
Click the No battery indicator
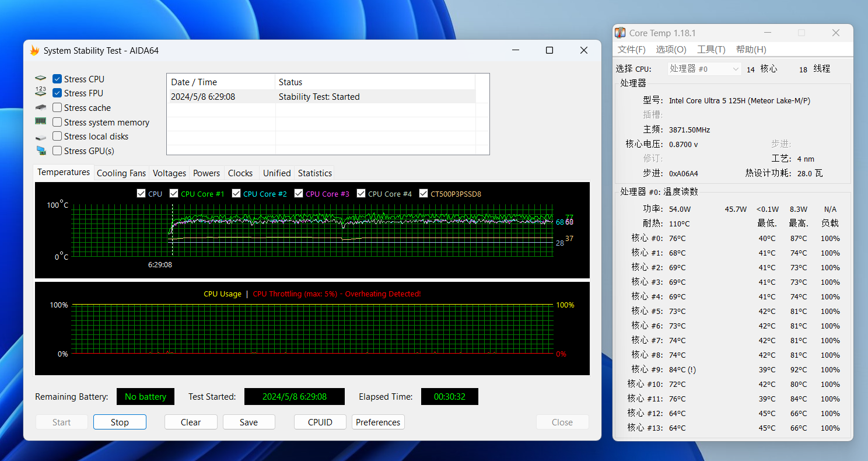click(x=145, y=396)
